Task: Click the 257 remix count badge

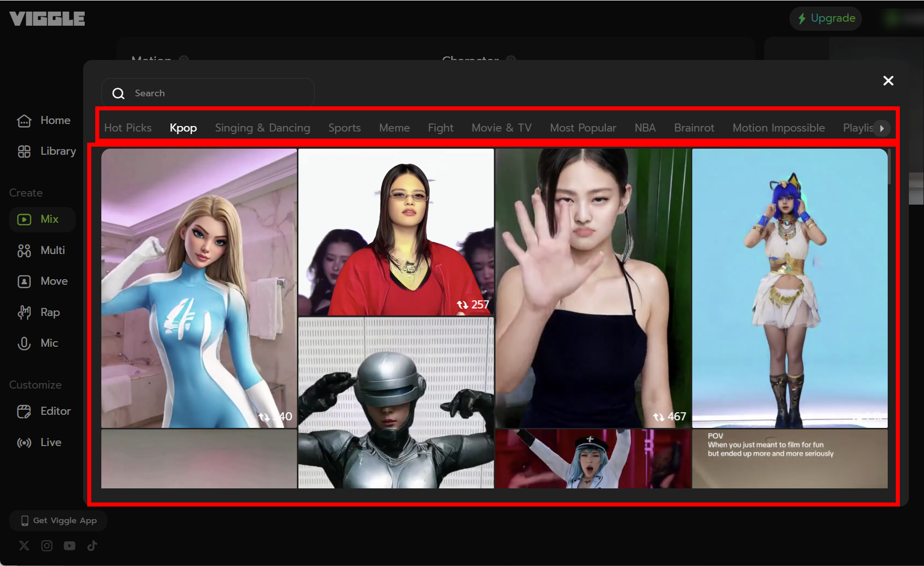Action: 473,304
